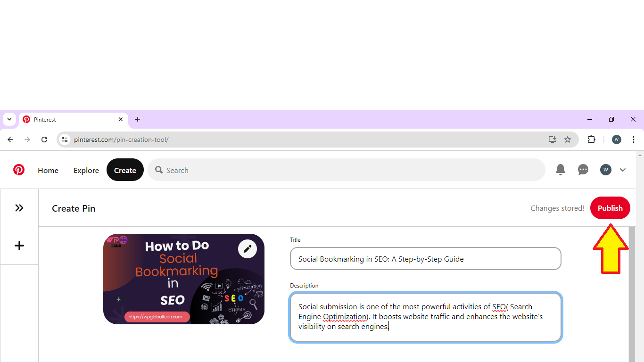Go to Explore
This screenshot has width=644, height=362.
coord(86,170)
